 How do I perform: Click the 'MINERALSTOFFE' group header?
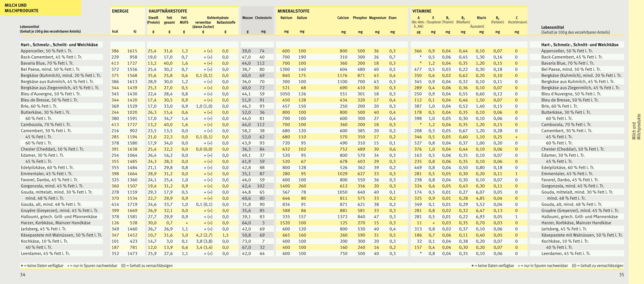[293, 11]
